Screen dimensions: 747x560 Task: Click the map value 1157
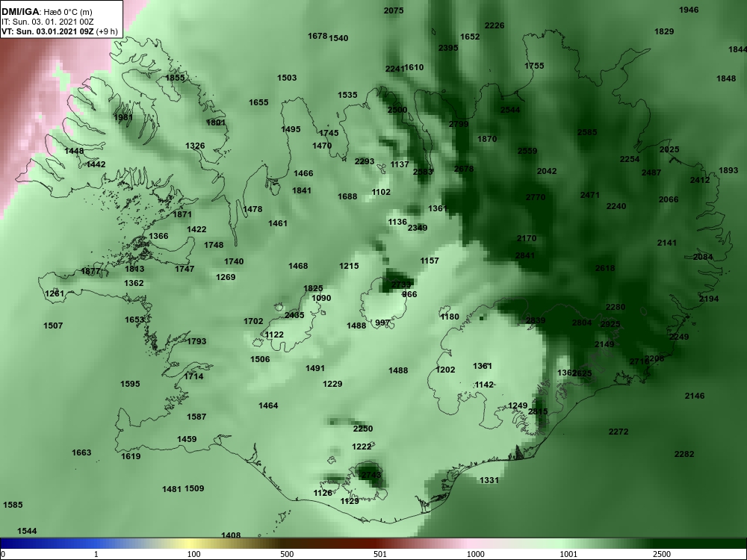coord(430,261)
